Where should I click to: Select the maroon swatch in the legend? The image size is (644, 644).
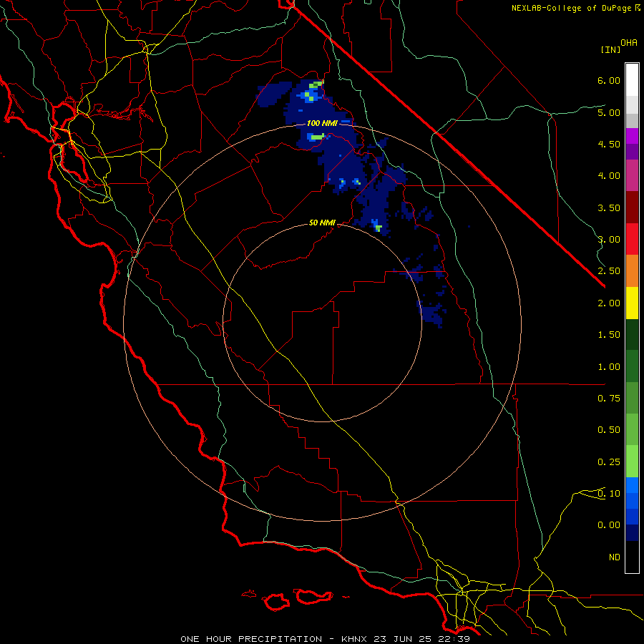[632, 208]
